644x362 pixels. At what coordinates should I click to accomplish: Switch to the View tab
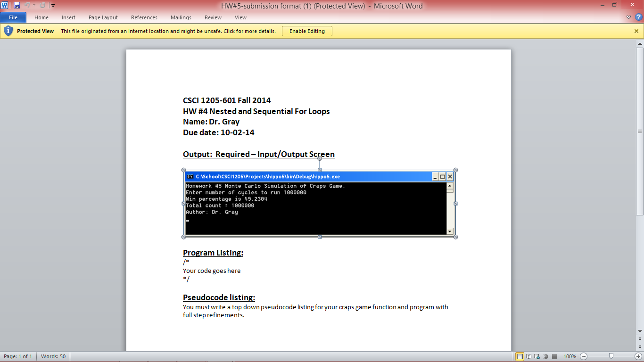click(x=240, y=17)
